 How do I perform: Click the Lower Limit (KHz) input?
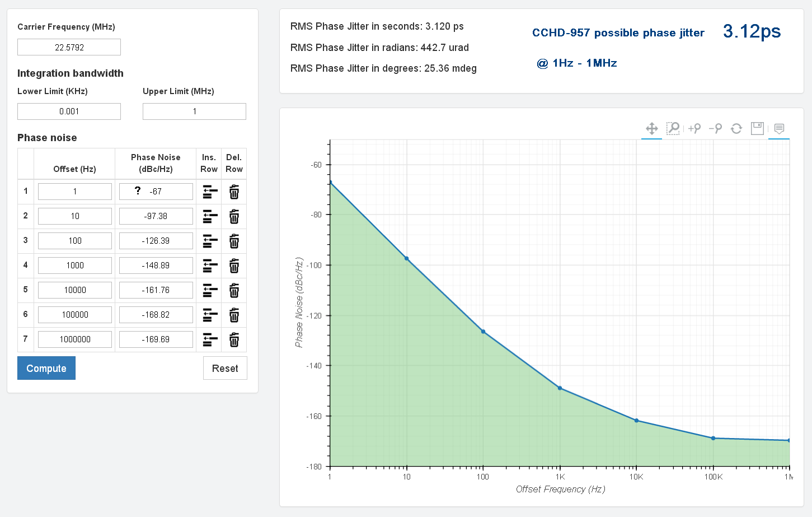point(69,111)
